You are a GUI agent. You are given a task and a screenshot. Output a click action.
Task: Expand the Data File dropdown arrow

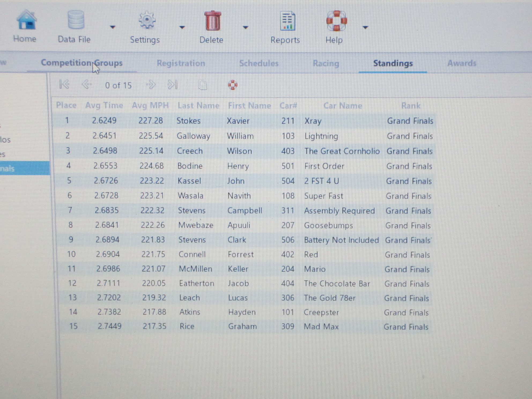113,27
